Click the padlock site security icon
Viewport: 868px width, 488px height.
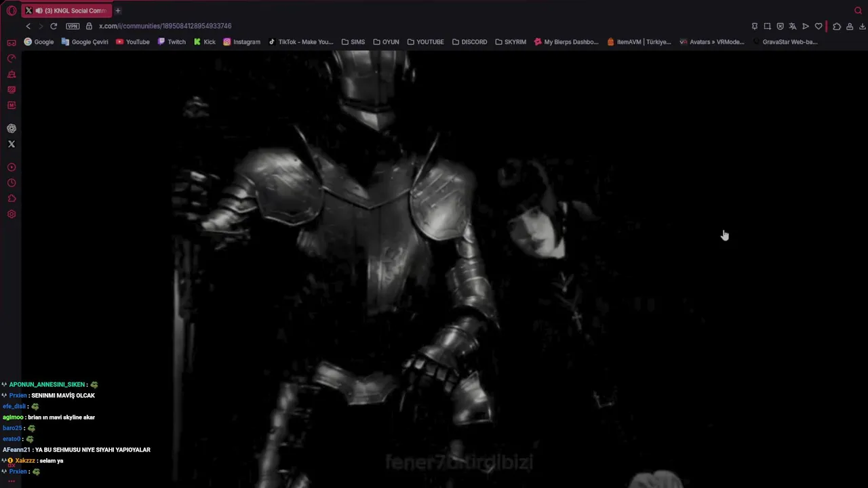[89, 26]
